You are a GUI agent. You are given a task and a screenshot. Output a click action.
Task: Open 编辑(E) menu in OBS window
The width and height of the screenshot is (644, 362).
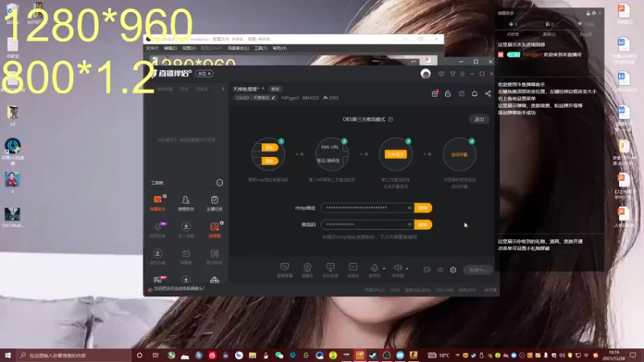point(170,48)
